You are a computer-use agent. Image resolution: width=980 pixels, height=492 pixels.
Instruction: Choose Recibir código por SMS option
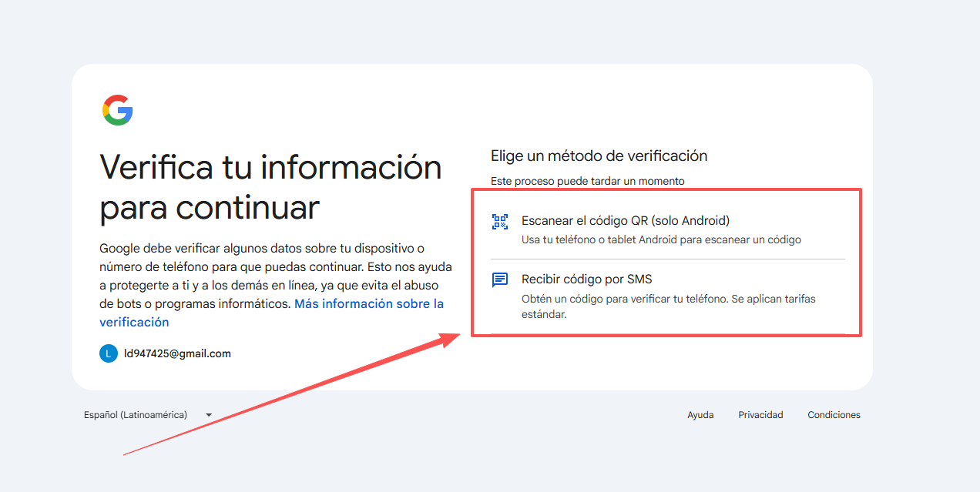pos(586,279)
